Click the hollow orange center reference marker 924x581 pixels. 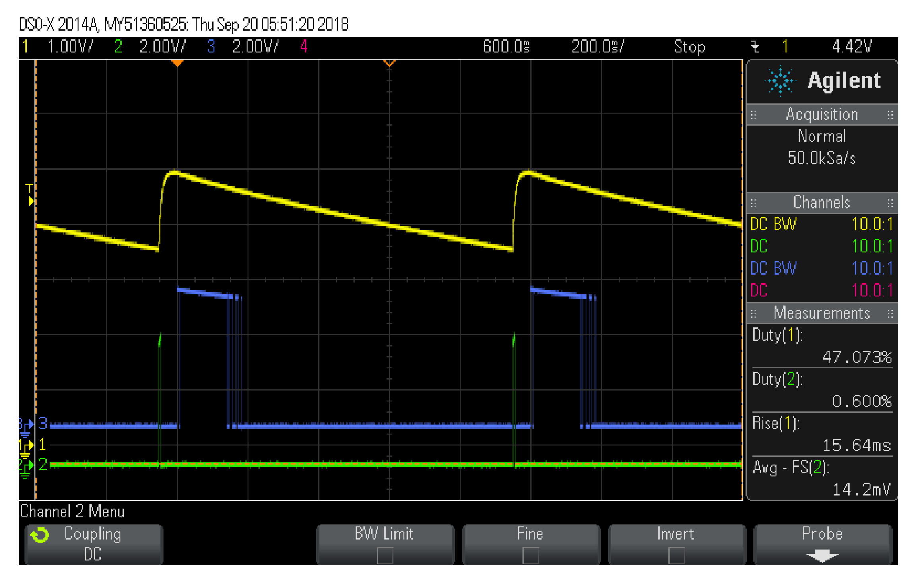pyautogui.click(x=389, y=63)
